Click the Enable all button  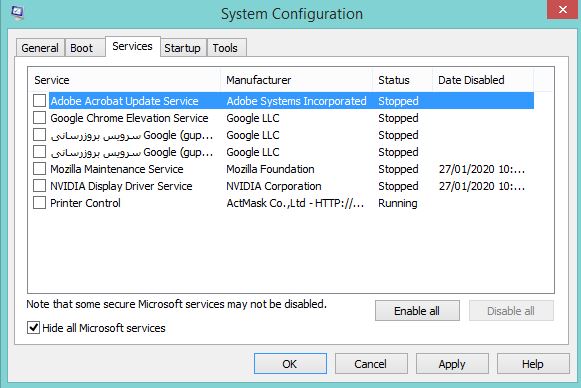click(417, 311)
